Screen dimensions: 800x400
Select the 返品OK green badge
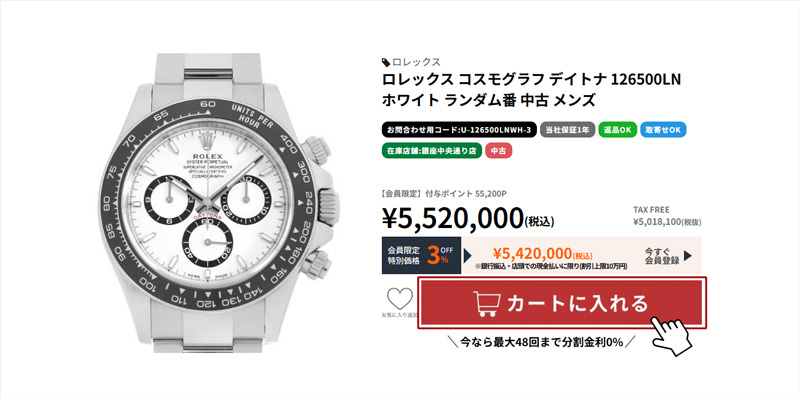click(x=617, y=130)
